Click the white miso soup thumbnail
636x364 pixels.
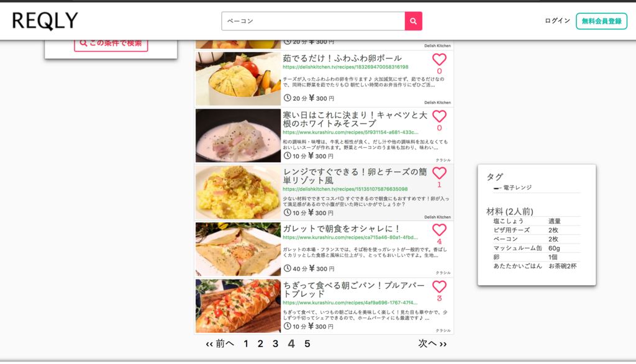pos(238,135)
